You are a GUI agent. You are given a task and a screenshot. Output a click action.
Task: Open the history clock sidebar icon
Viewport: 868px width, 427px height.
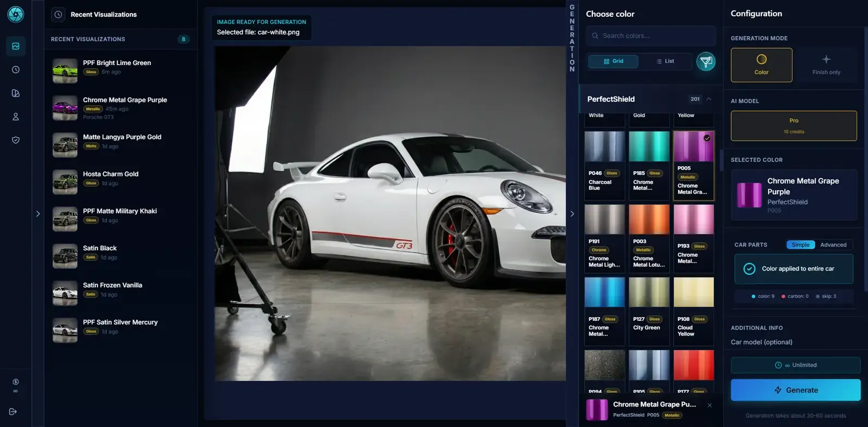coord(16,70)
